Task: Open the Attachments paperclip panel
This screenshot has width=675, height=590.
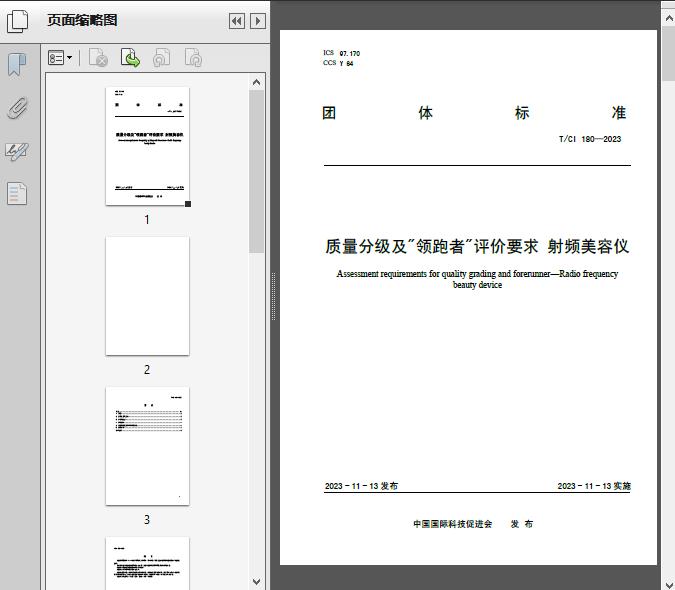Action: point(18,108)
